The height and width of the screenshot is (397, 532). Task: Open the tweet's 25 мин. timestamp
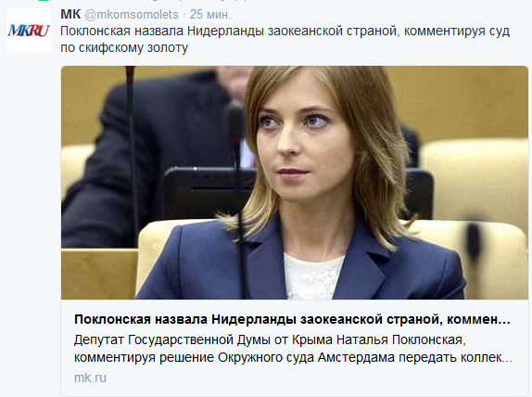[x=210, y=15]
